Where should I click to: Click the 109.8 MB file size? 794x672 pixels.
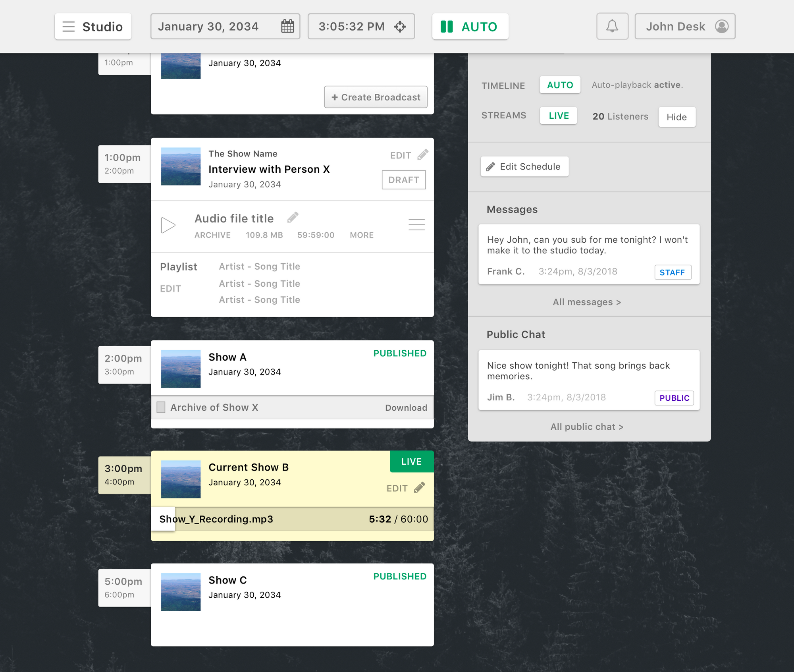click(x=264, y=235)
